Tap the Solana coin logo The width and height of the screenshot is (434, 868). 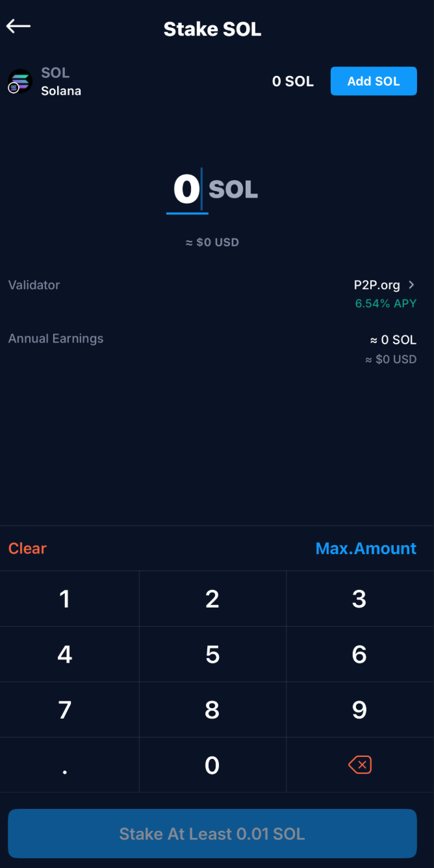tap(19, 82)
